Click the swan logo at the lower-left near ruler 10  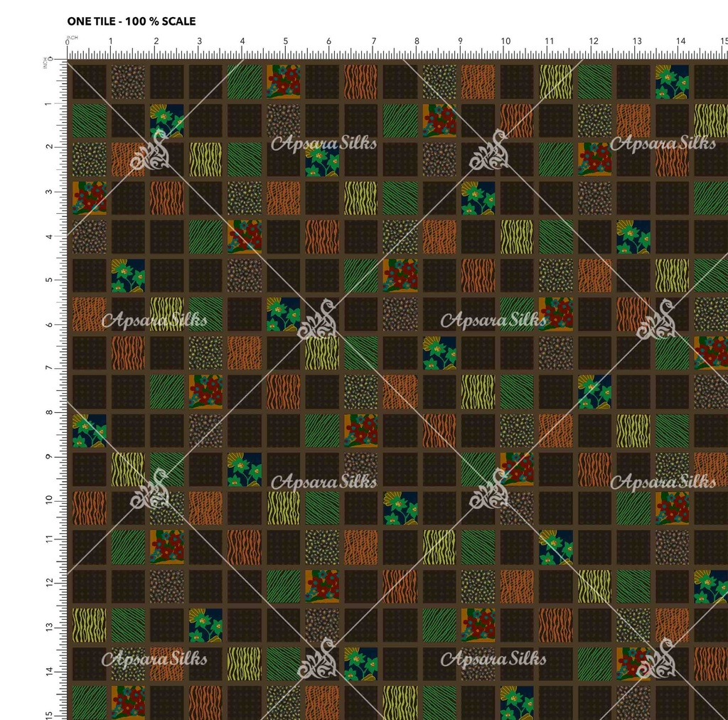pos(150,490)
